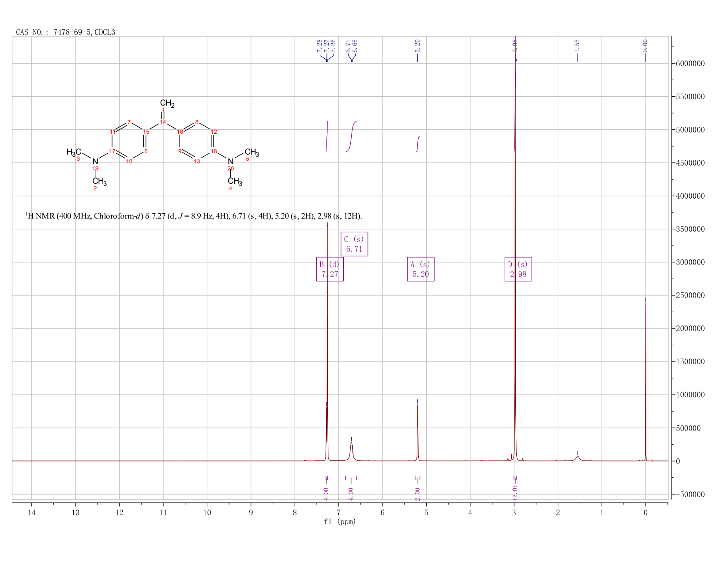The width and height of the screenshot is (728, 563).
Task: Click the CAS NO. 7478-69-5 header text
Action: coord(65,32)
